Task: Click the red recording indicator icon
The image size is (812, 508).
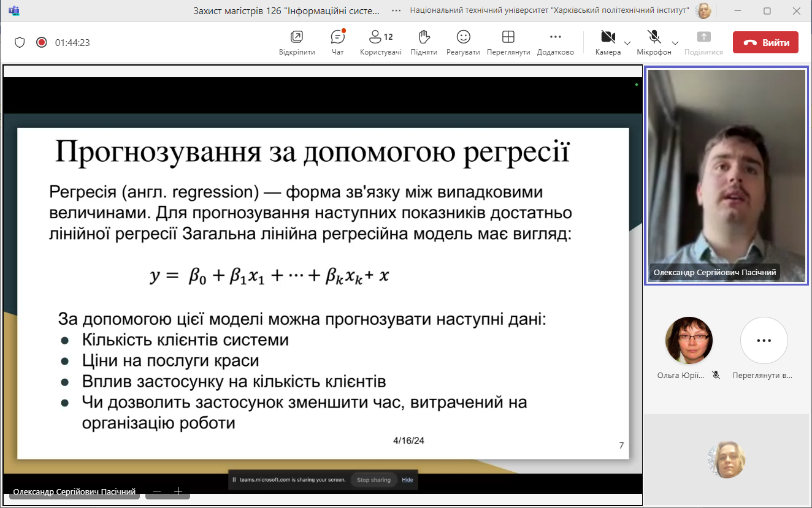Action: tap(41, 42)
